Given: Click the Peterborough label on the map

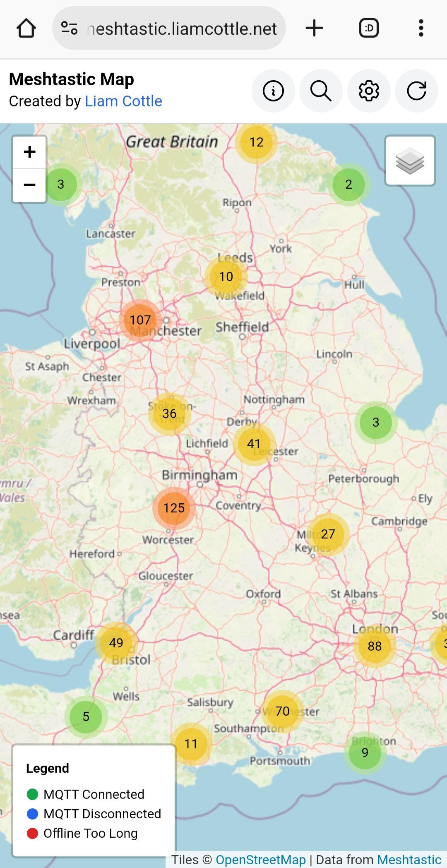Looking at the screenshot, I should coord(364,479).
